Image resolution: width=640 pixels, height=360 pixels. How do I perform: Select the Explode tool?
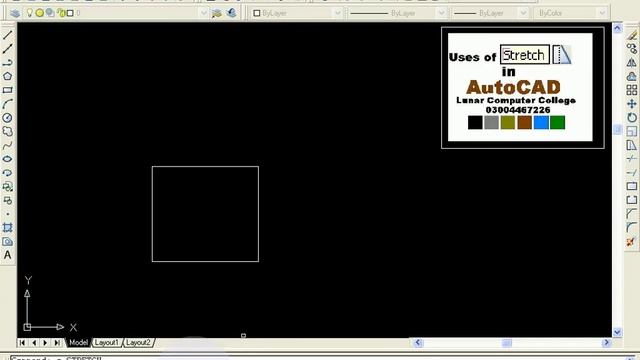631,242
